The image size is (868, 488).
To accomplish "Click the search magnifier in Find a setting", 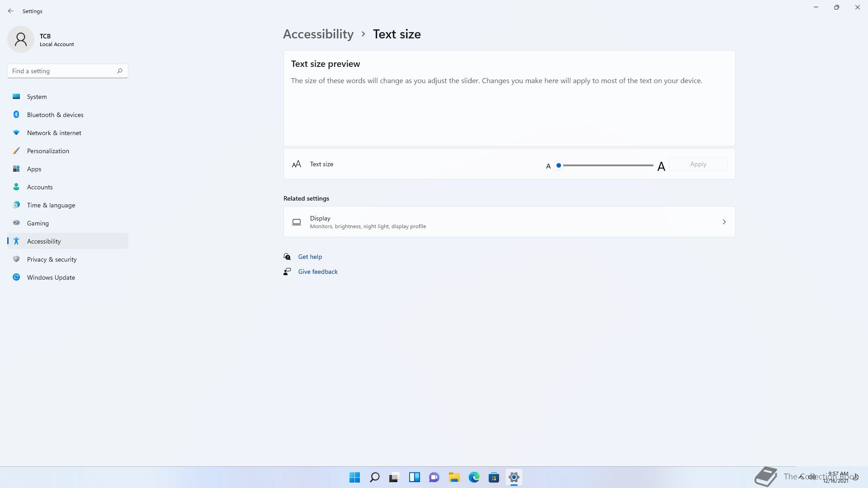I will (120, 71).
